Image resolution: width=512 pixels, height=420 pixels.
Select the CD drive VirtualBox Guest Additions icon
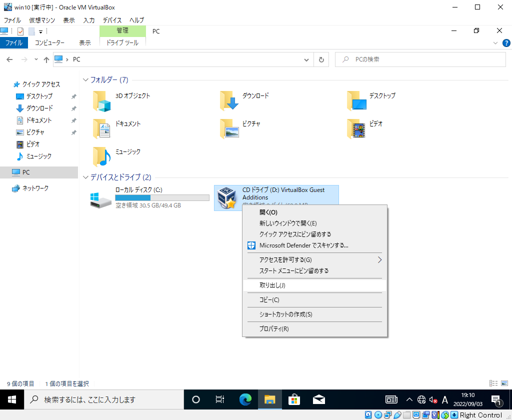click(x=226, y=198)
